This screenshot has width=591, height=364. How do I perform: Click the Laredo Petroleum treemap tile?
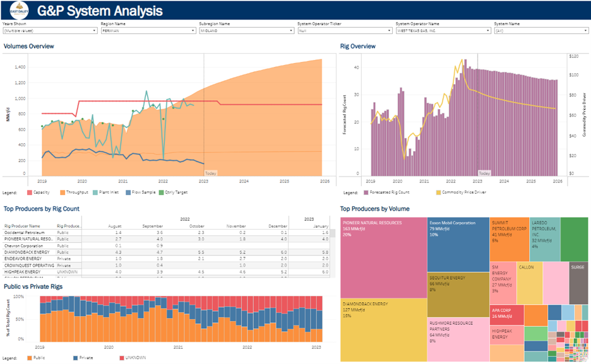coord(545,239)
